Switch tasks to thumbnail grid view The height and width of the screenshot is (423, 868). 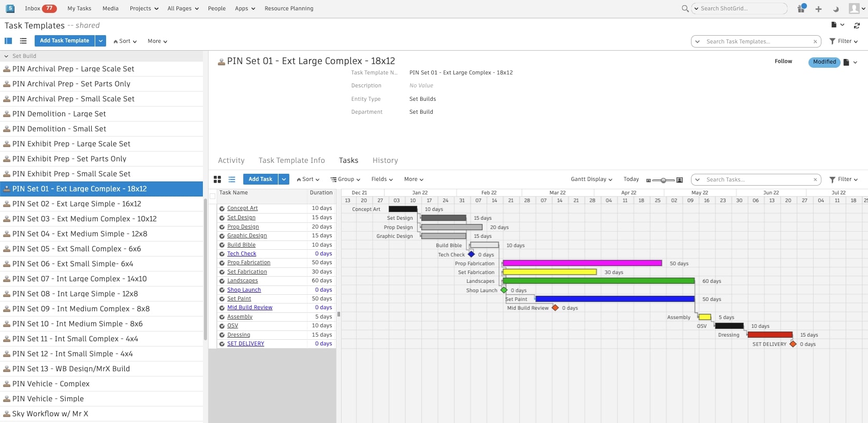point(217,179)
